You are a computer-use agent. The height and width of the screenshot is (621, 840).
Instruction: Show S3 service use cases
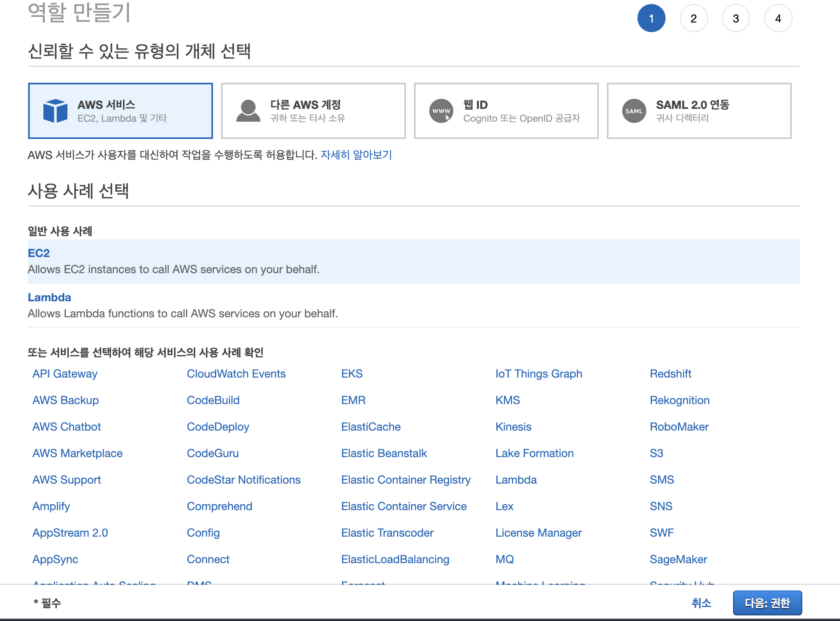pos(656,453)
